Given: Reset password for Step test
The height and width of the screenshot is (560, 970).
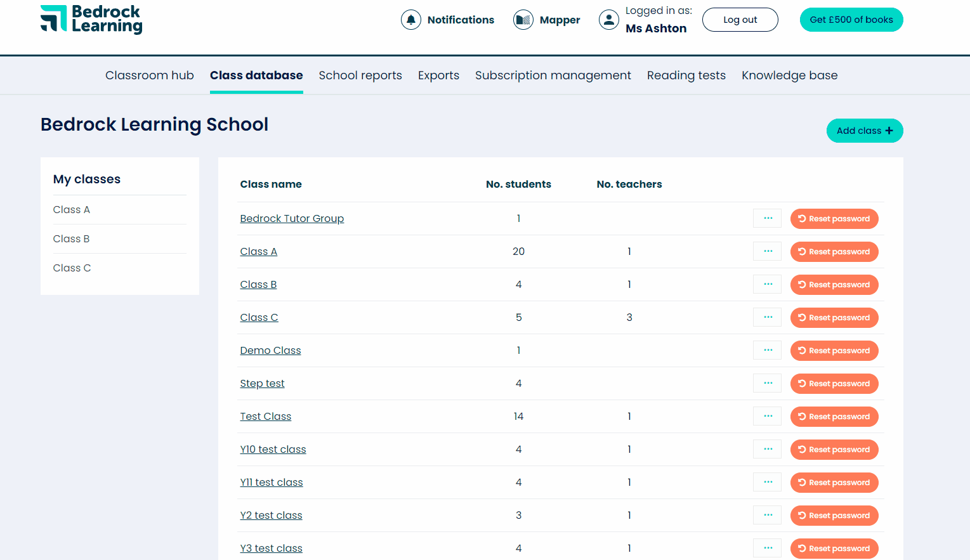Looking at the screenshot, I should point(834,384).
